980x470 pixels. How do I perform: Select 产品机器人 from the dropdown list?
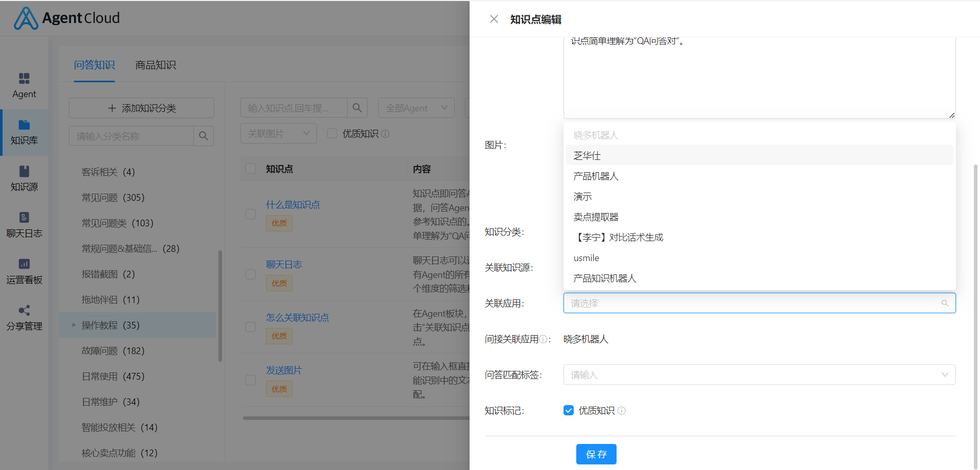pos(759,176)
